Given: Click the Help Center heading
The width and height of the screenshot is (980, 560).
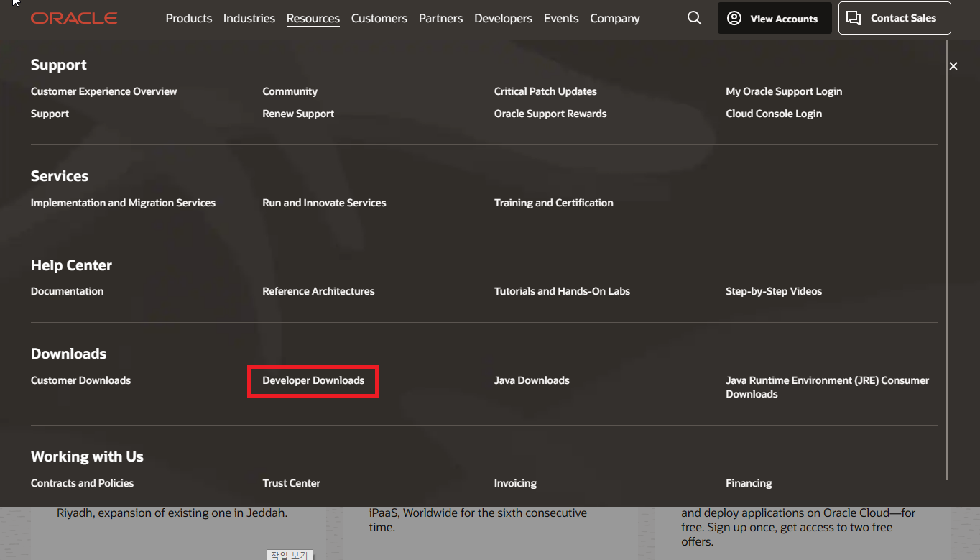Looking at the screenshot, I should (x=71, y=265).
